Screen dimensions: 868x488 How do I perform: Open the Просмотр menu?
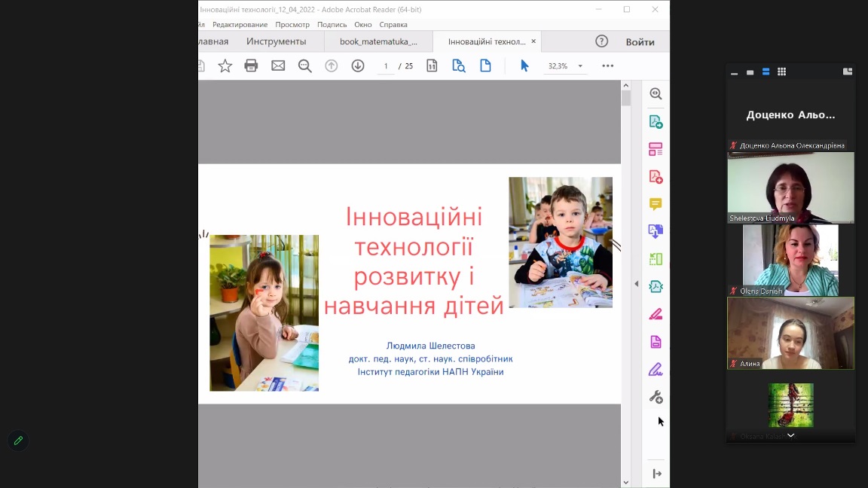[292, 25]
